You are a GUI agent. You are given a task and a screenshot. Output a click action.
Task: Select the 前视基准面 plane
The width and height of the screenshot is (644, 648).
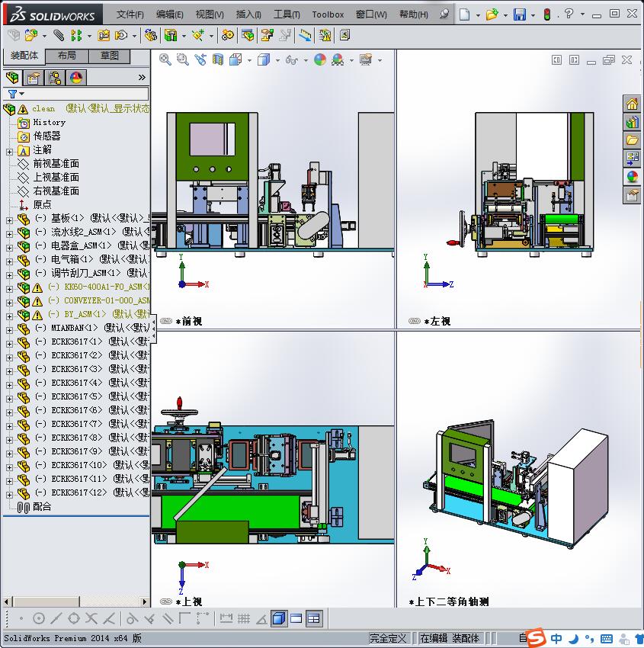tap(56, 164)
